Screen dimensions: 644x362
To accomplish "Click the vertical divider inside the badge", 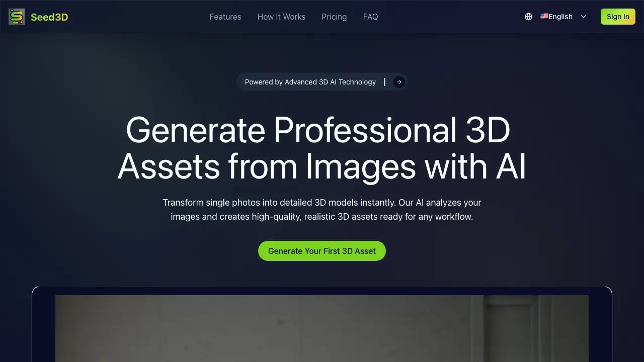I will 384,82.
